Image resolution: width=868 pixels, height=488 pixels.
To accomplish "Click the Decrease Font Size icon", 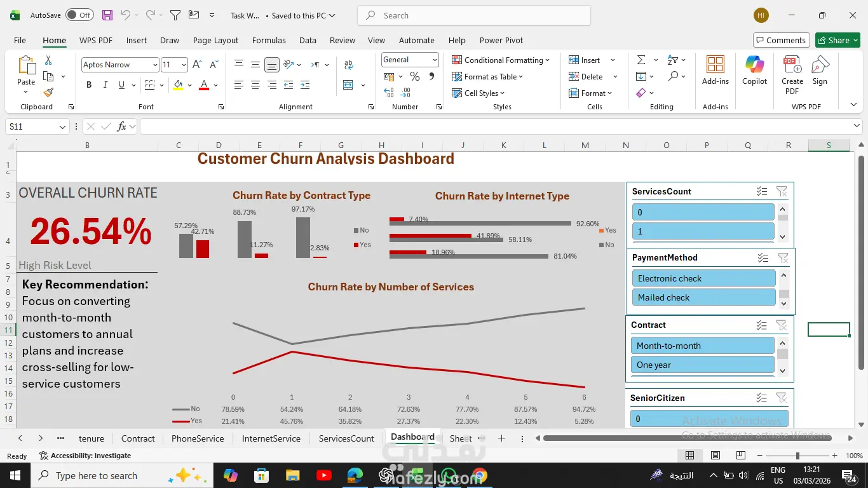I will (214, 64).
